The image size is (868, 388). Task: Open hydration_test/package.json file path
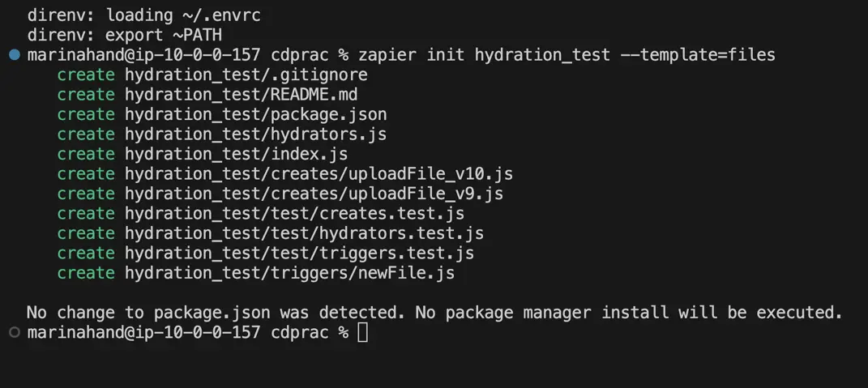(x=256, y=114)
